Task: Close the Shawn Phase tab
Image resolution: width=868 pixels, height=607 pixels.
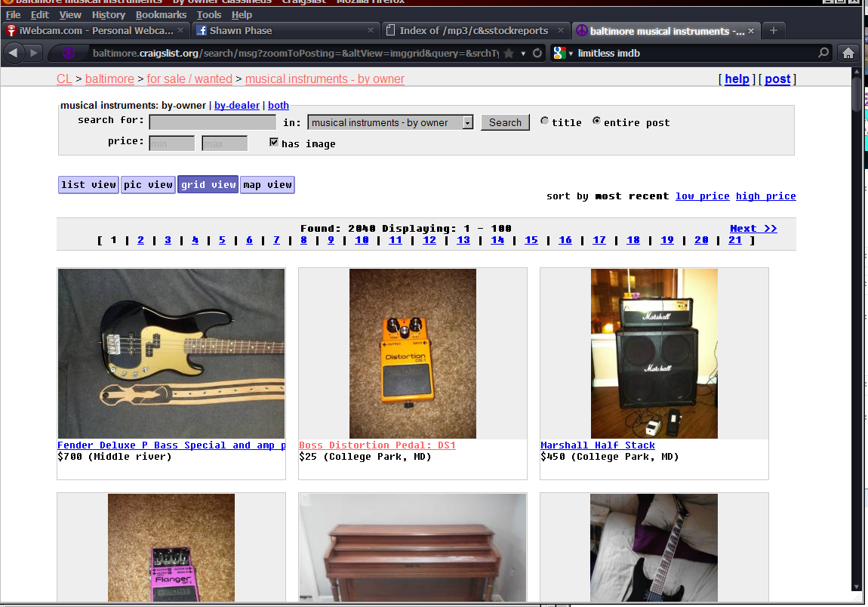Action: pyautogui.click(x=371, y=30)
